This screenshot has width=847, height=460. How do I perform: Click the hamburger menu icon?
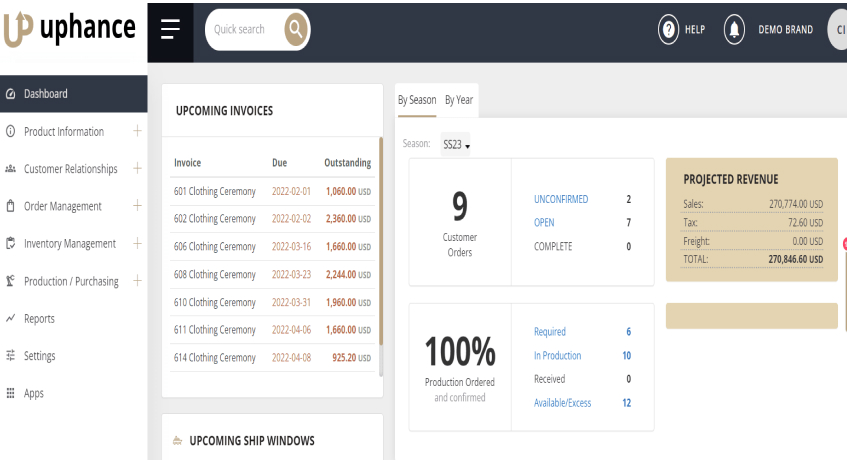[170, 30]
